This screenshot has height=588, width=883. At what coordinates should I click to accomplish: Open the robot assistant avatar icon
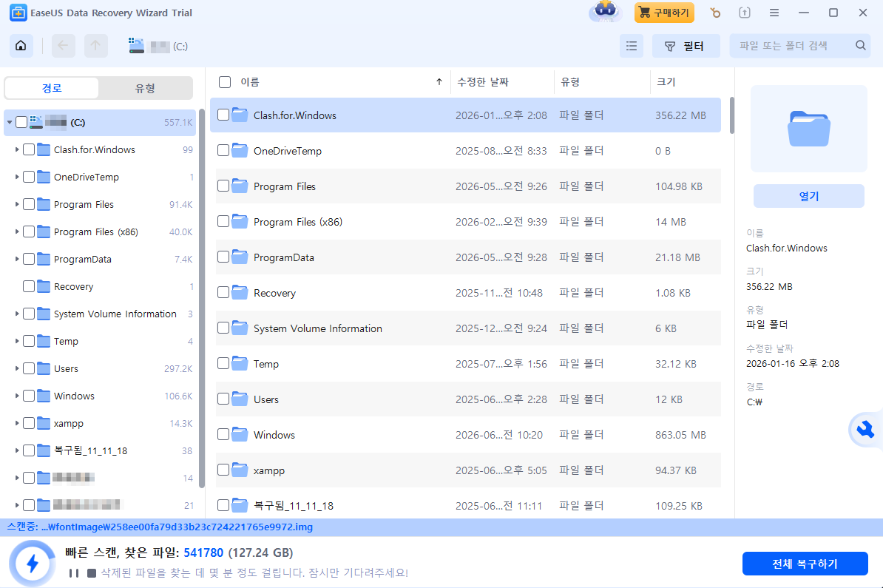(606, 11)
